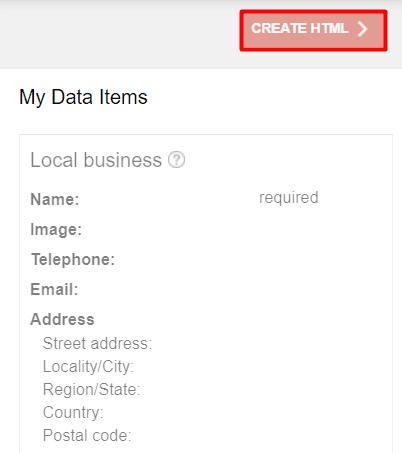Open the Local business help question mark
Screen dimensions: 402x453
click(176, 160)
